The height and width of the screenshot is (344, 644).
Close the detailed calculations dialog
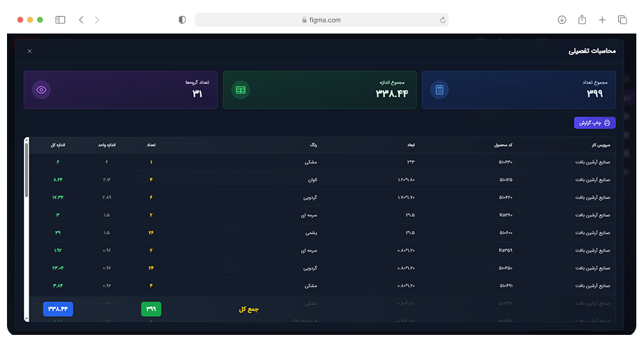(29, 51)
